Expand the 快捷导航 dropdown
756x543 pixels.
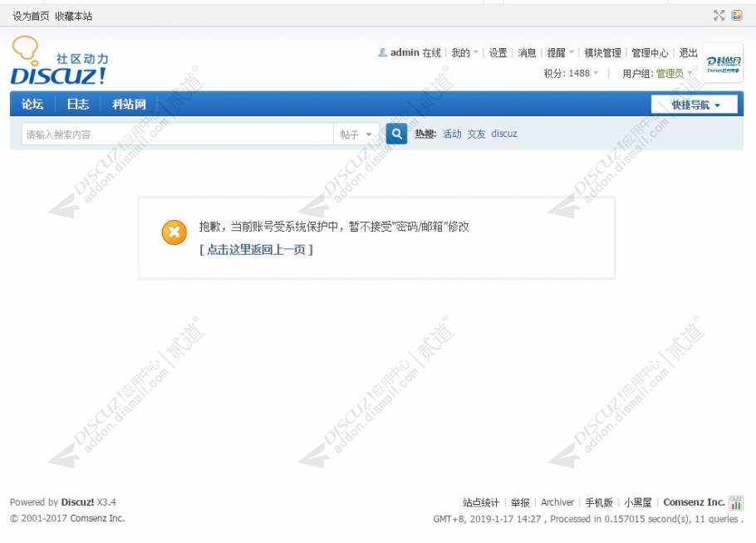tap(695, 105)
